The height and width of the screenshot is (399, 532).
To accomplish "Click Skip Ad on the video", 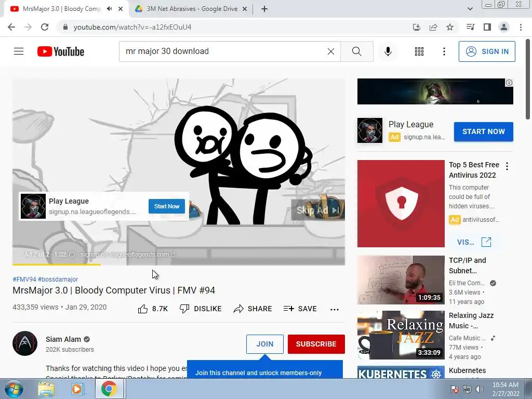I will [x=318, y=210].
